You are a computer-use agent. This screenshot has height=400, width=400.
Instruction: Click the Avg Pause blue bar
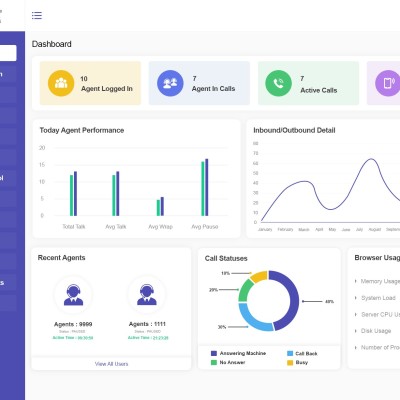click(207, 187)
